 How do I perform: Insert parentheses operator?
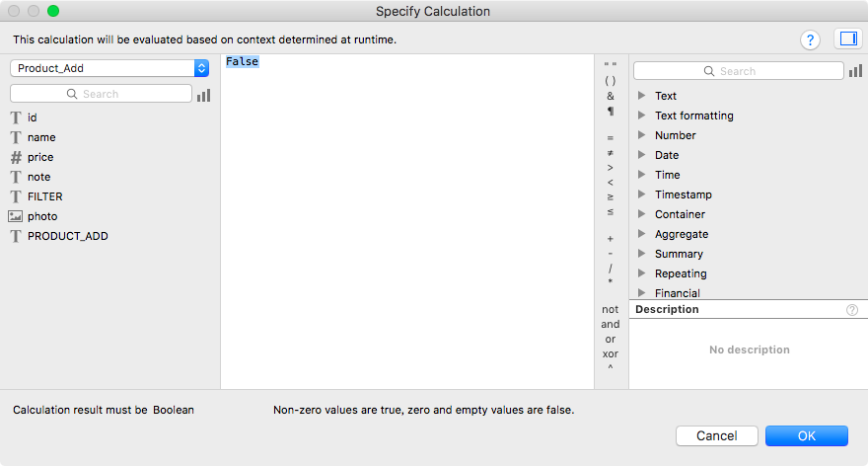click(610, 81)
